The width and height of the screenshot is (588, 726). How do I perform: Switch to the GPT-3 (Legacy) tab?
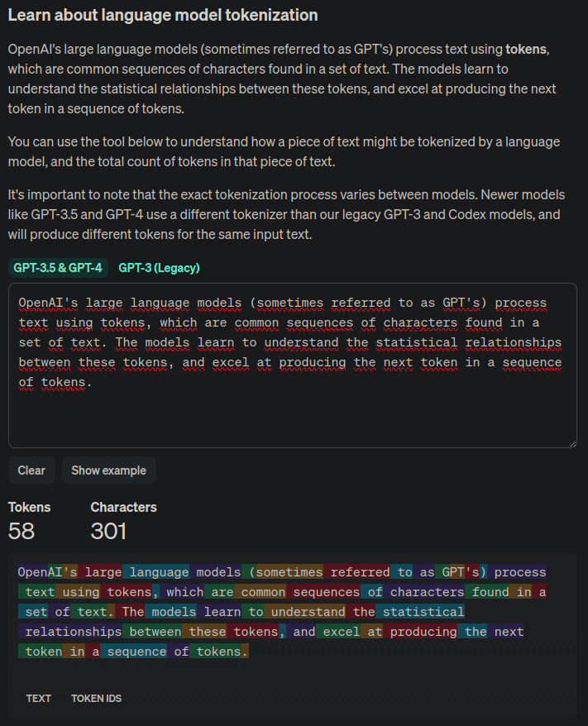pos(159,268)
